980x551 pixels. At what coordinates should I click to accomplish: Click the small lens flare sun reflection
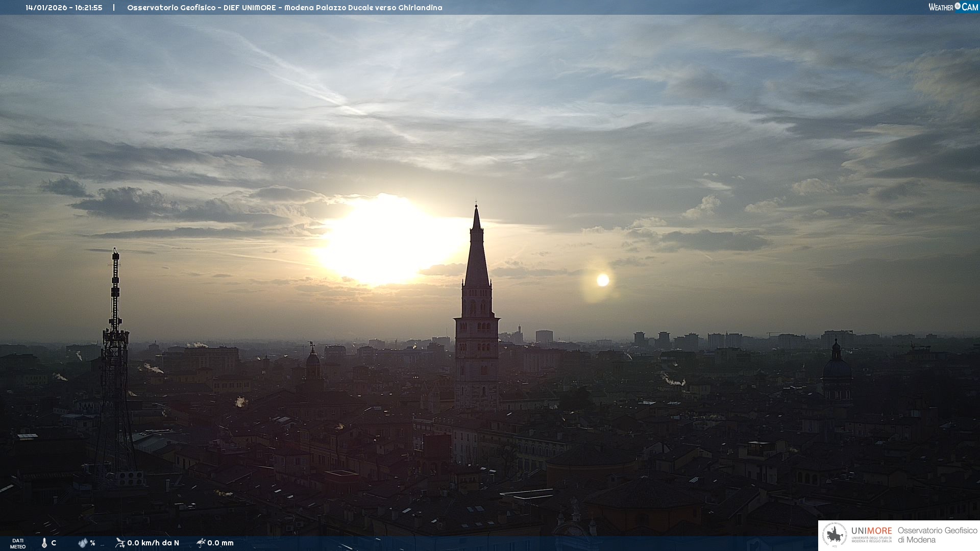coord(603,280)
